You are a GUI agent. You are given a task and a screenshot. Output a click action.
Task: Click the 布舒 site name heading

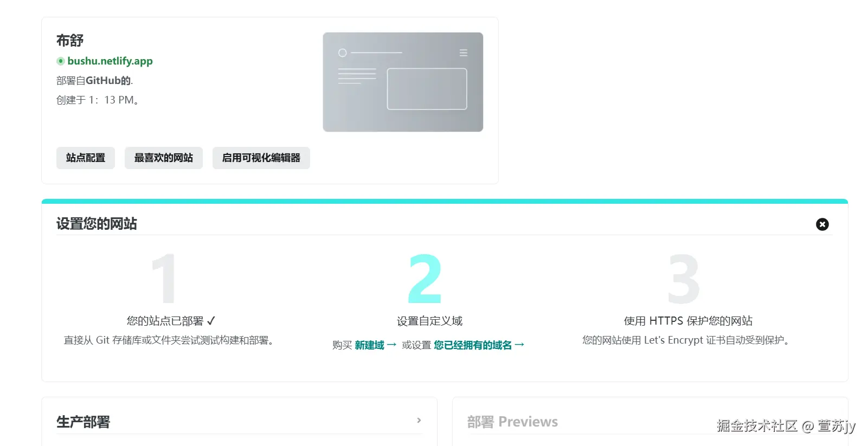pyautogui.click(x=70, y=41)
